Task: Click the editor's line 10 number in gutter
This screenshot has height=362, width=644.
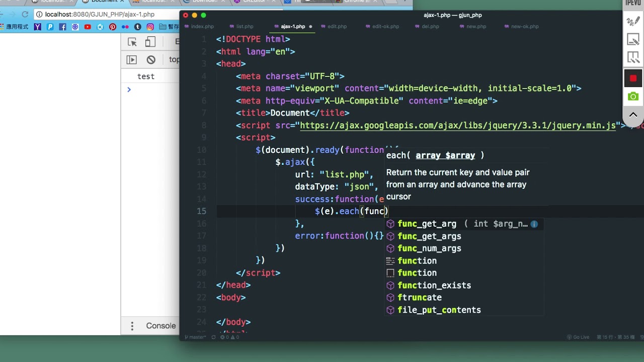Action: [201, 150]
